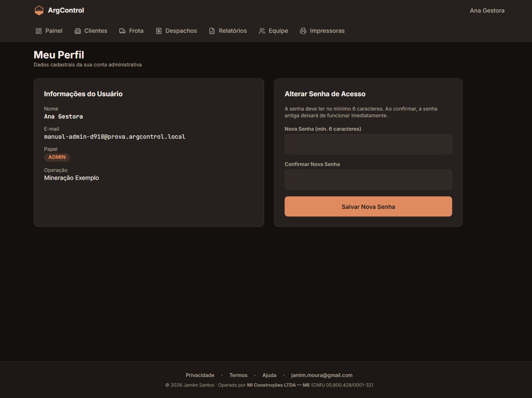This screenshot has width=532, height=398.
Task: Open the Ajuda footer link
Action: click(x=270, y=375)
